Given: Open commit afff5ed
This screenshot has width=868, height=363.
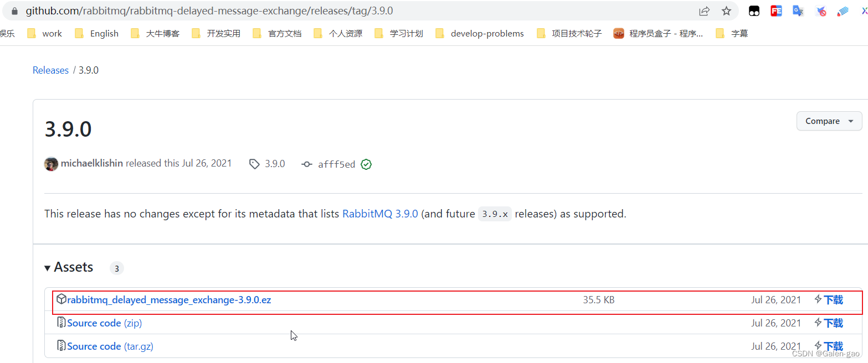Looking at the screenshot, I should coord(336,164).
